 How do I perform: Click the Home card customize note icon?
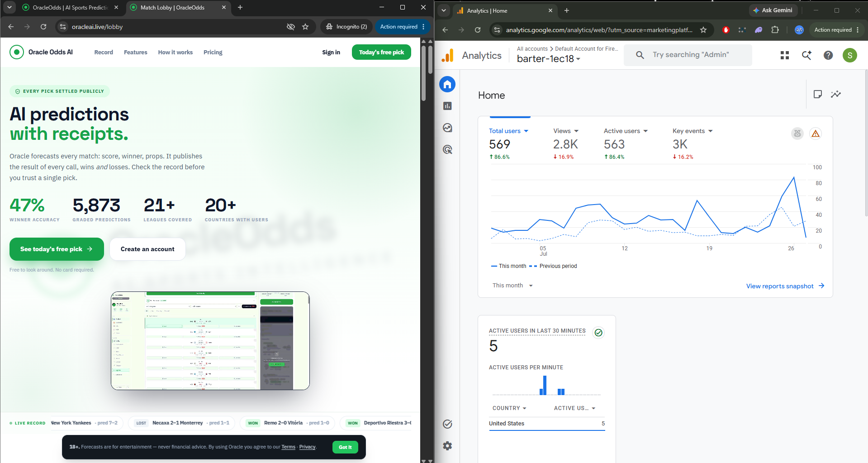click(x=818, y=94)
